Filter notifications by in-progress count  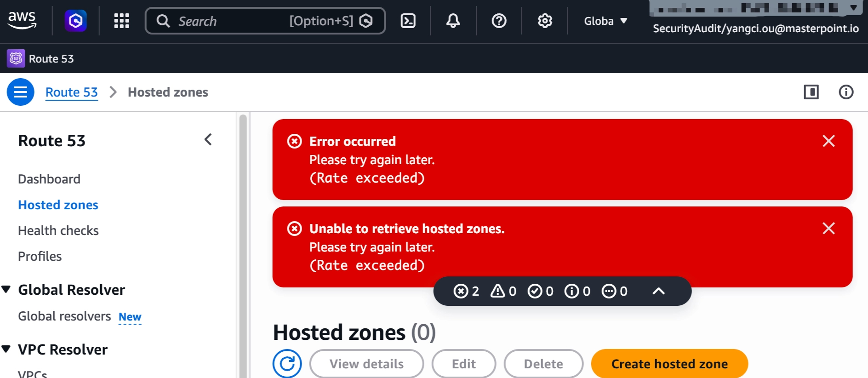tap(615, 291)
